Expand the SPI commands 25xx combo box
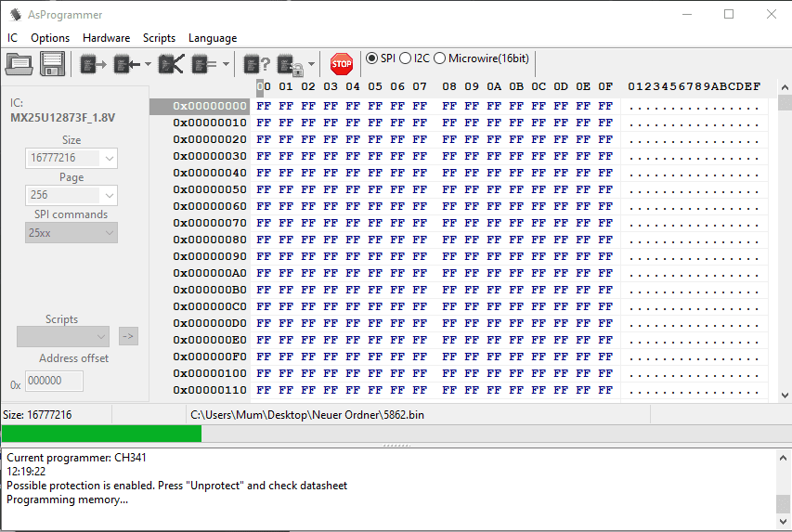792x532 pixels. point(110,233)
